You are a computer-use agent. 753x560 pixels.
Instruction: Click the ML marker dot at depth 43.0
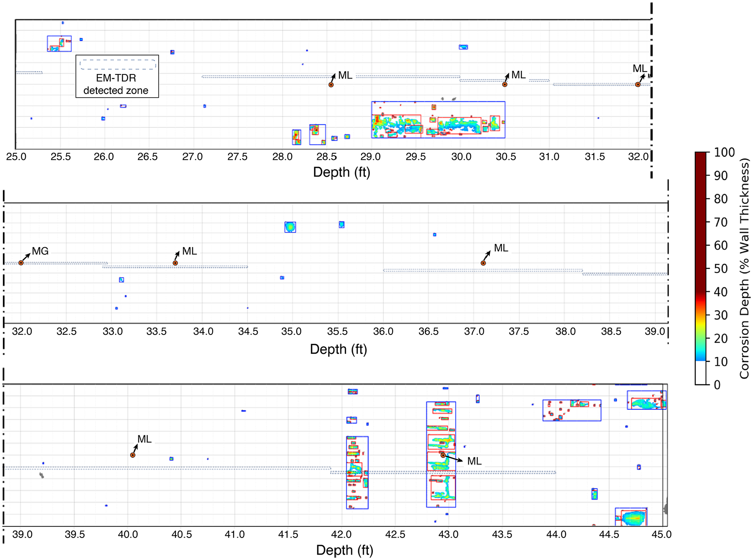click(443, 455)
